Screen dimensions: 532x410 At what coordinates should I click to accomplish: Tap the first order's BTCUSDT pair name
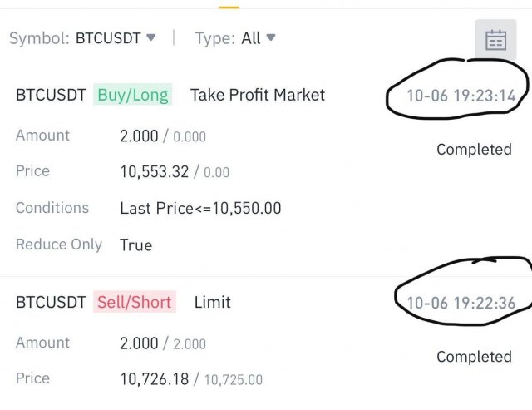coord(51,95)
